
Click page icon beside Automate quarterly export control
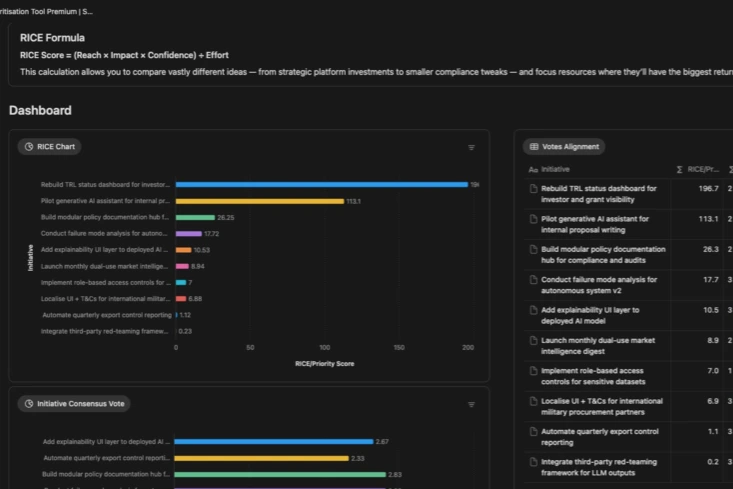tap(533, 432)
